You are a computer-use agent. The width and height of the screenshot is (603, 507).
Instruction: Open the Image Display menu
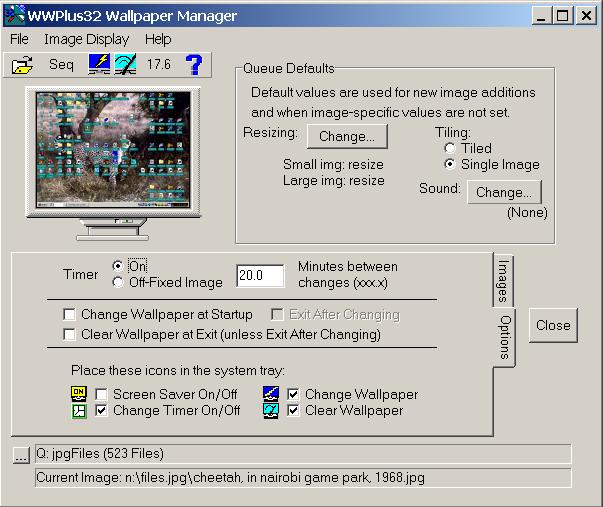87,39
